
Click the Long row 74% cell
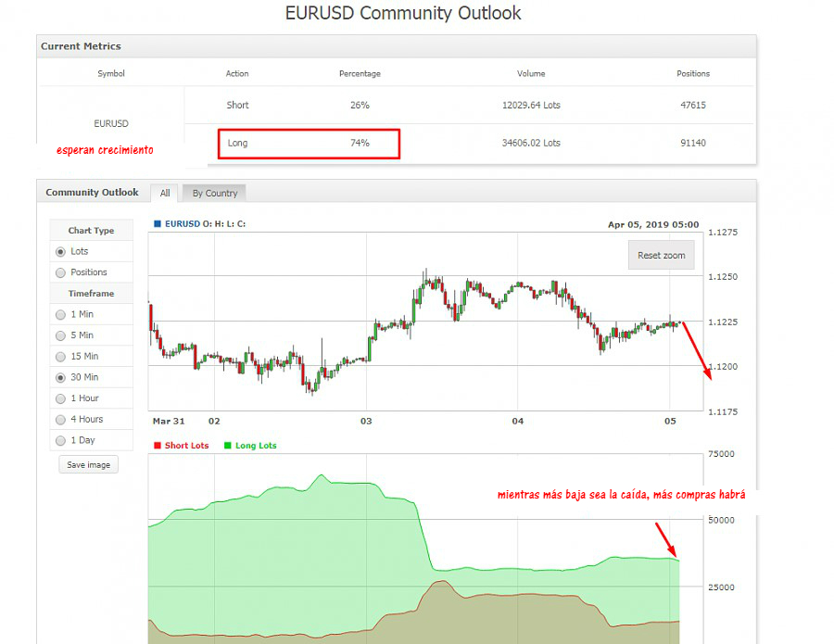coord(360,144)
